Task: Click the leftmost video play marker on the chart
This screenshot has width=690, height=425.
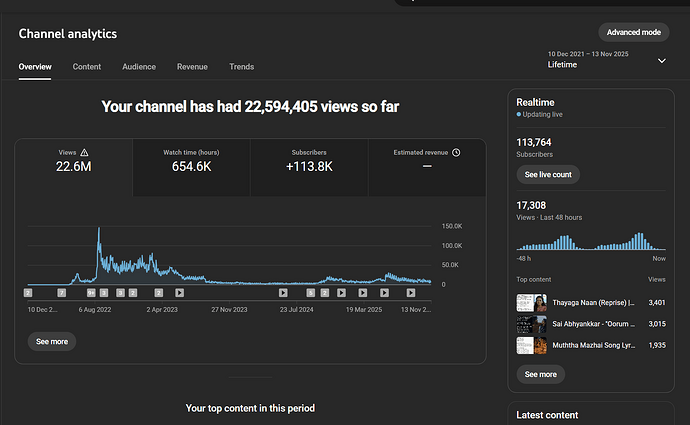Action: (179, 293)
